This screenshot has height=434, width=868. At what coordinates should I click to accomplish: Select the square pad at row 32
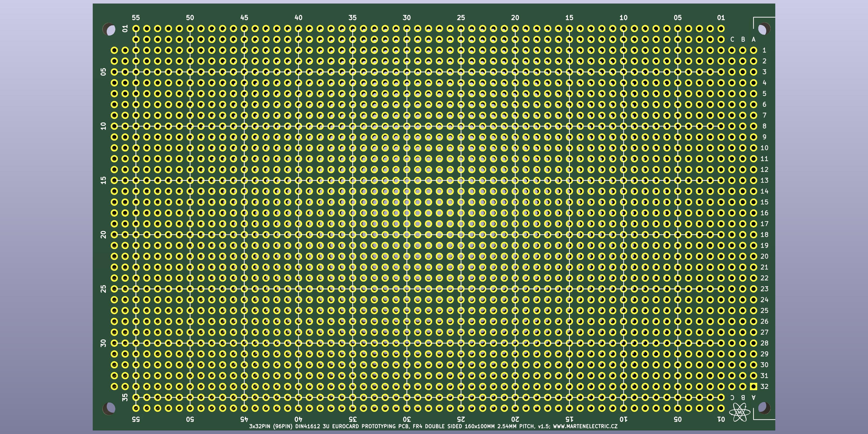(x=753, y=386)
